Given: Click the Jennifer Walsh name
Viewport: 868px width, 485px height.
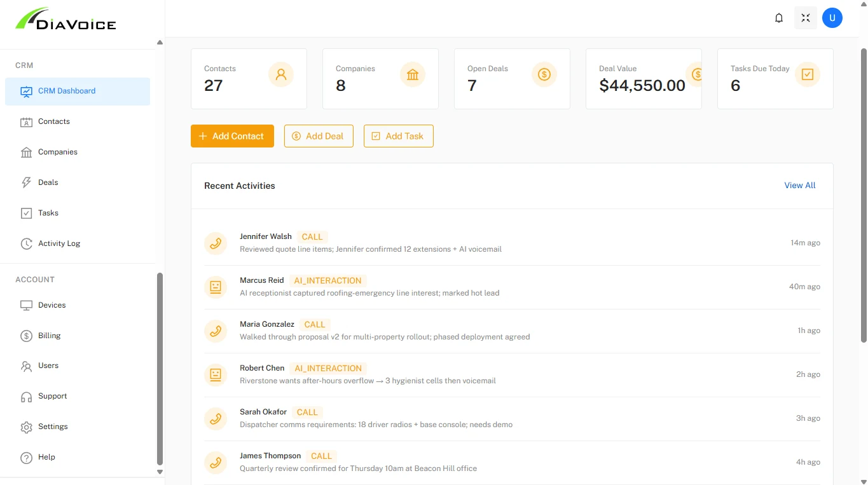Looking at the screenshot, I should tap(266, 236).
